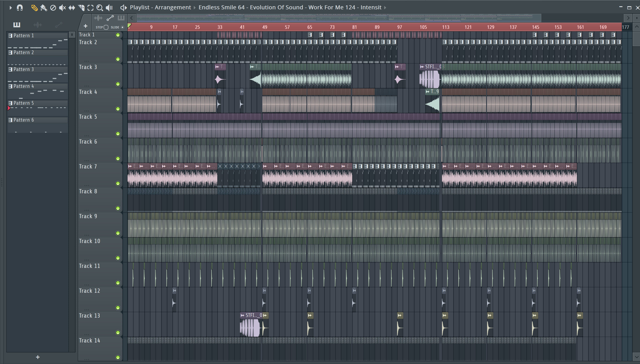Viewport: 640px width, 364px height.
Task: Click the Pattern 4 icon in picker
Action: pyautogui.click(x=10, y=86)
